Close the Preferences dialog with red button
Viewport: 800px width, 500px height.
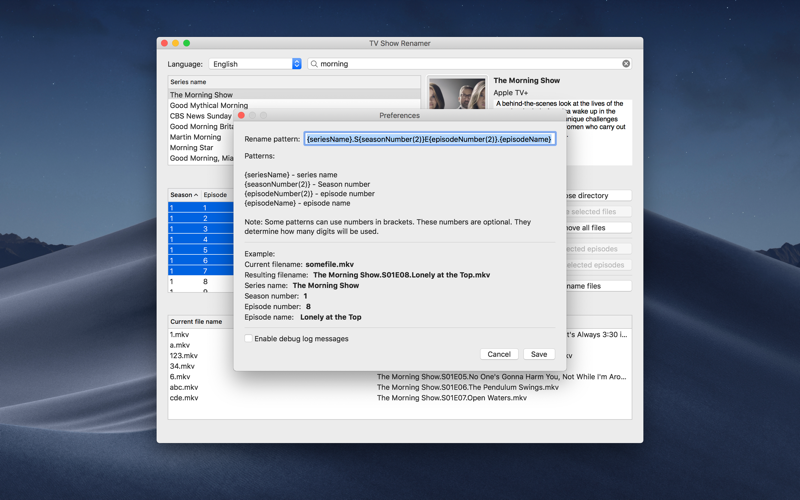point(241,115)
